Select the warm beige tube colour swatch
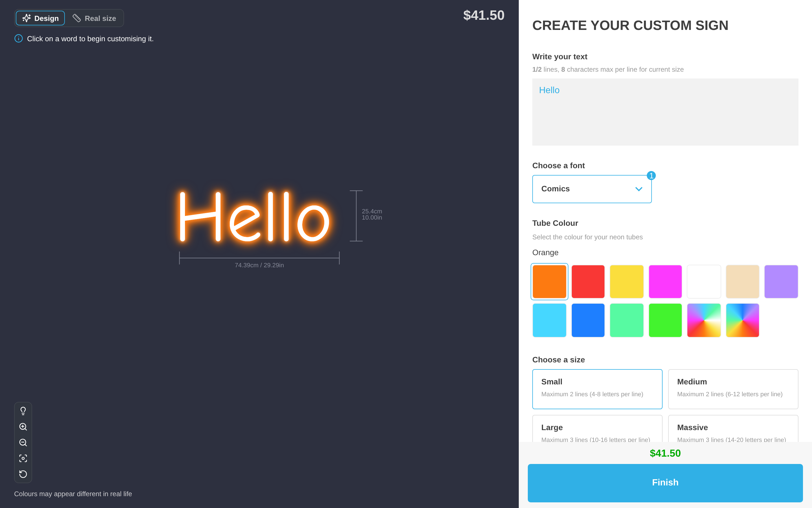Screen dimensions: 812x508 pyautogui.click(x=742, y=282)
